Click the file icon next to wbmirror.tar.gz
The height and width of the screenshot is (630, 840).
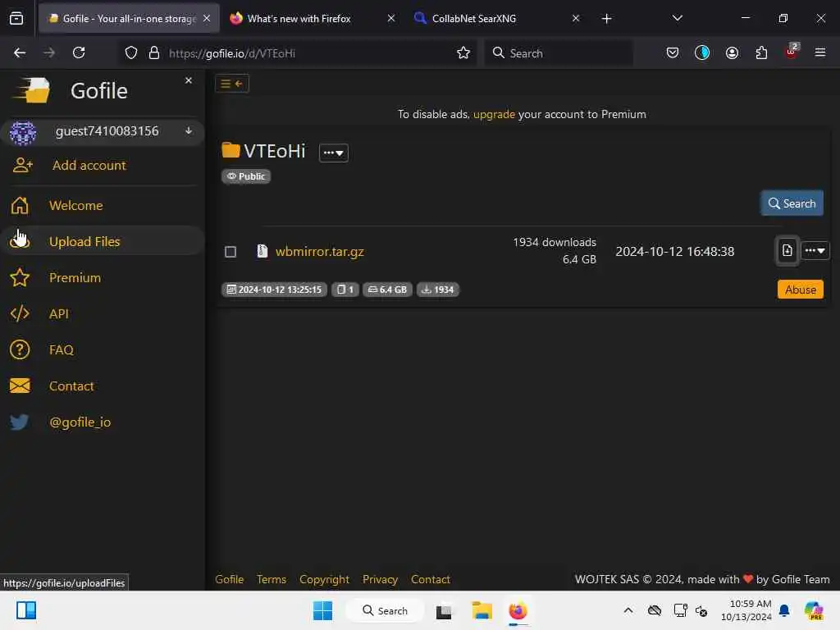262,251
